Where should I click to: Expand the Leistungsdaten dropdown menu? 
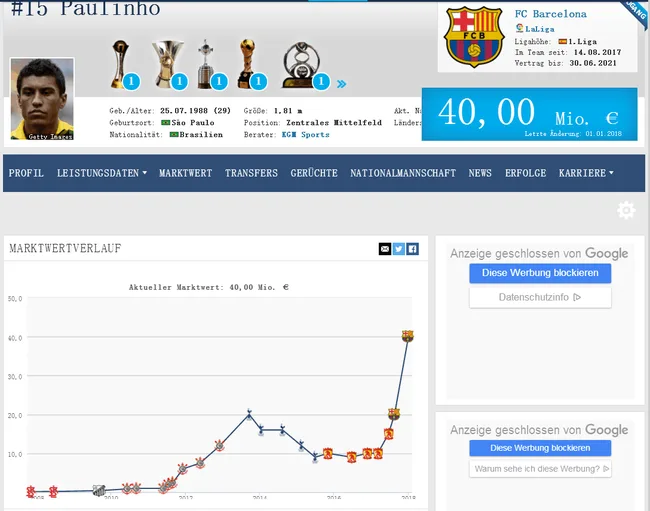[102, 173]
